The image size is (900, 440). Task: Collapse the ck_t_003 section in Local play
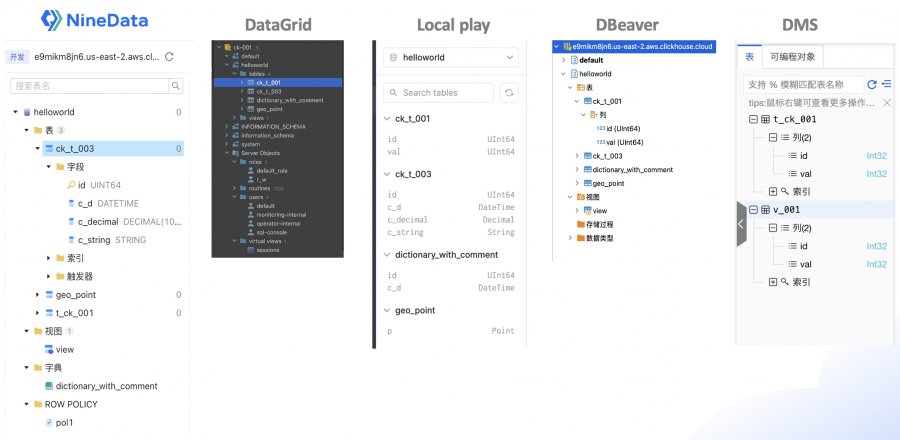click(387, 174)
